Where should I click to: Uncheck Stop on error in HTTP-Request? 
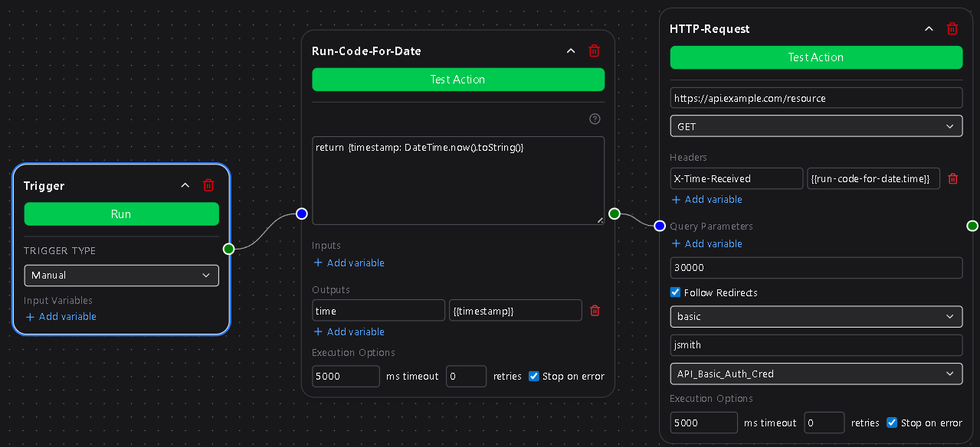click(x=892, y=423)
